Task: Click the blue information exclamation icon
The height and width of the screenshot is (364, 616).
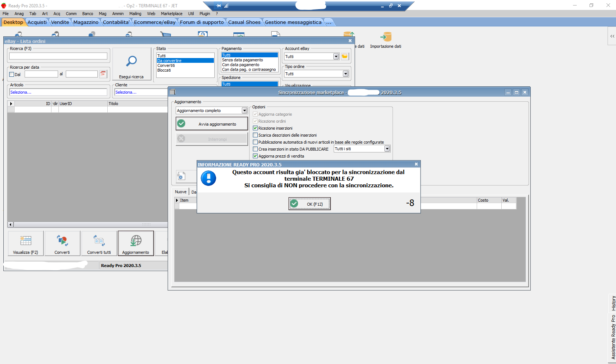Action: click(x=208, y=178)
